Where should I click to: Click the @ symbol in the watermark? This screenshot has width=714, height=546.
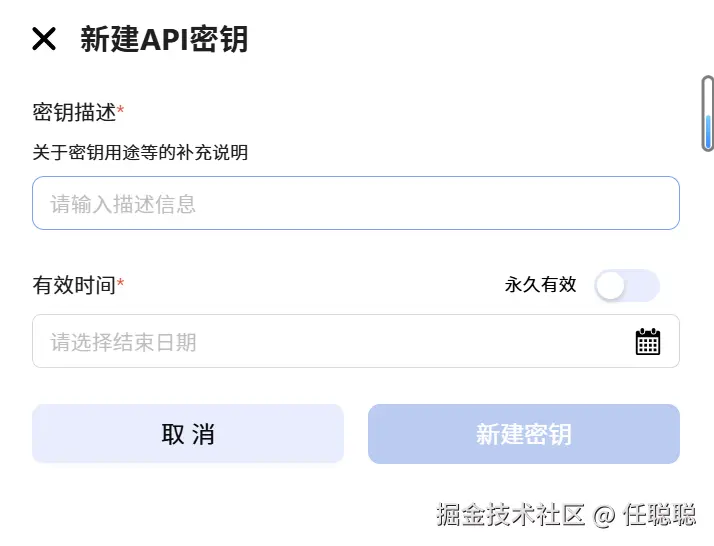[603, 516]
